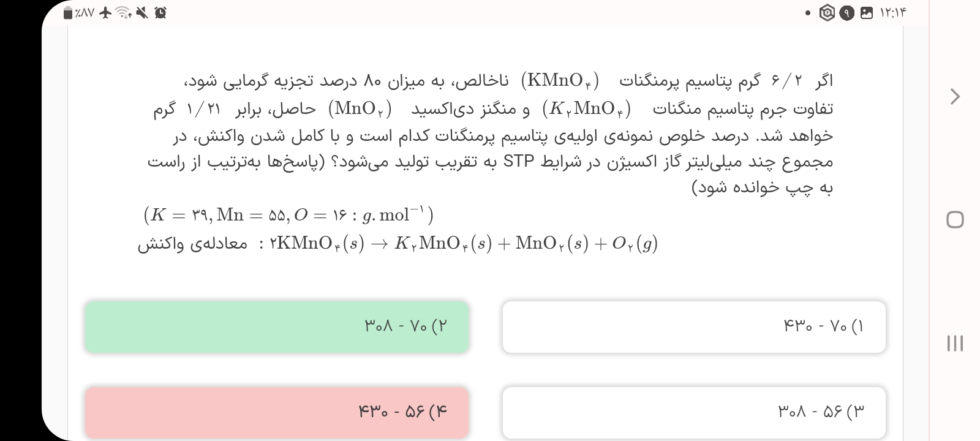Select answer option 1 (430 - 70)
The width and height of the screenshot is (980, 441).
(x=694, y=326)
